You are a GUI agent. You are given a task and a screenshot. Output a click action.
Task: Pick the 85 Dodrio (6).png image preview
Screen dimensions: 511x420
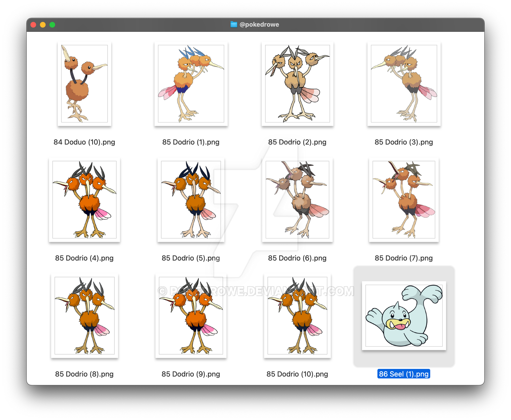(x=297, y=200)
